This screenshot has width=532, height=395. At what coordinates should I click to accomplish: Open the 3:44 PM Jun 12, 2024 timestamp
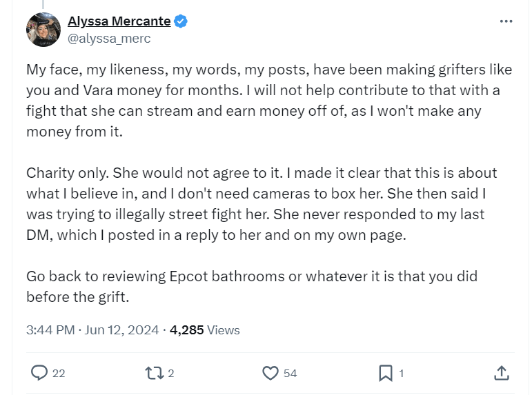(x=92, y=330)
